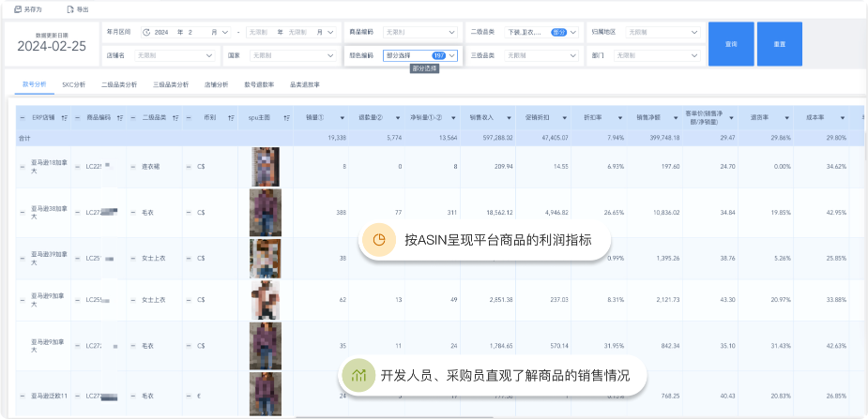868x419 pixels.
Task: Click filter icon in ERP店铺 column header
Action: click(x=63, y=118)
